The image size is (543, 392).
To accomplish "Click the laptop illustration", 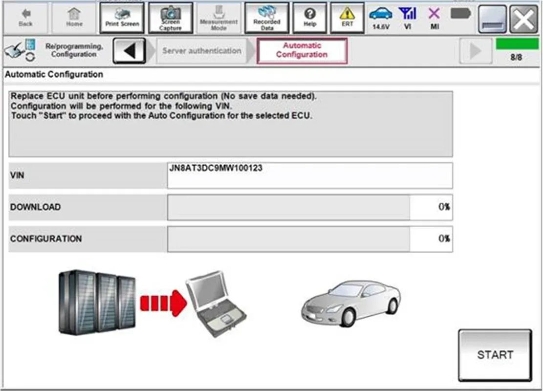I will 216,304.
